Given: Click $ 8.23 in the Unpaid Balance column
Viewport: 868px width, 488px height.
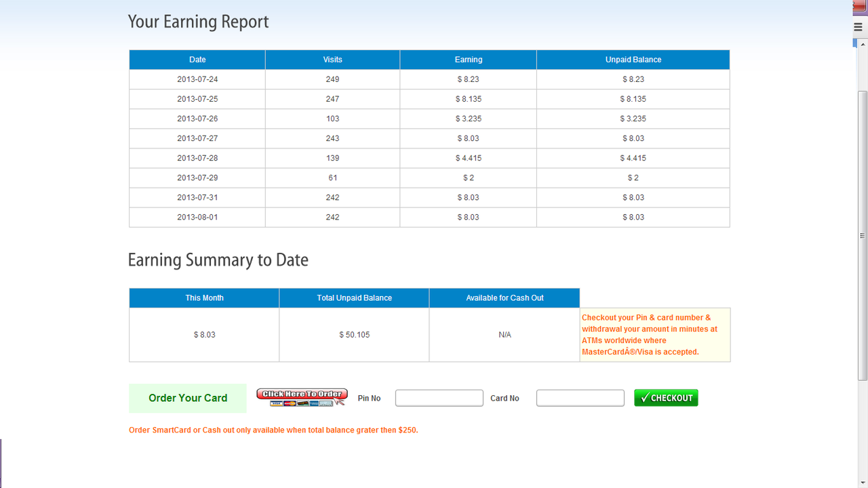Looking at the screenshot, I should click(x=633, y=79).
